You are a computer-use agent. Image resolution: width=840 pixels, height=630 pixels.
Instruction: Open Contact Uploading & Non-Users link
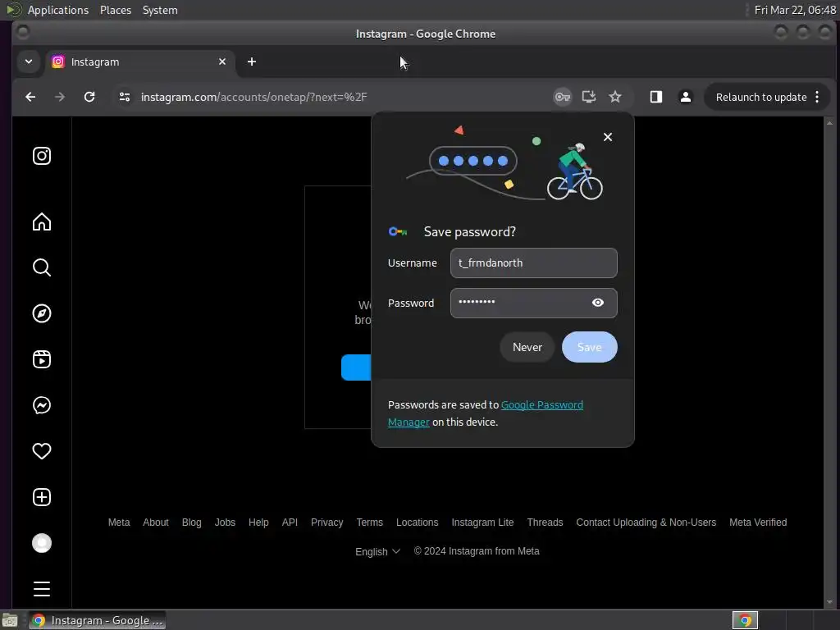coord(646,523)
